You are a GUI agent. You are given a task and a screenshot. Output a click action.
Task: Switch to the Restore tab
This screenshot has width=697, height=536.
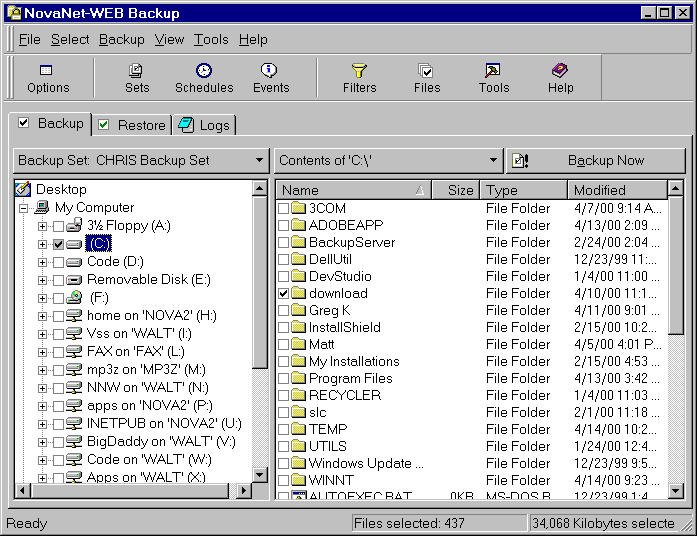click(x=132, y=125)
